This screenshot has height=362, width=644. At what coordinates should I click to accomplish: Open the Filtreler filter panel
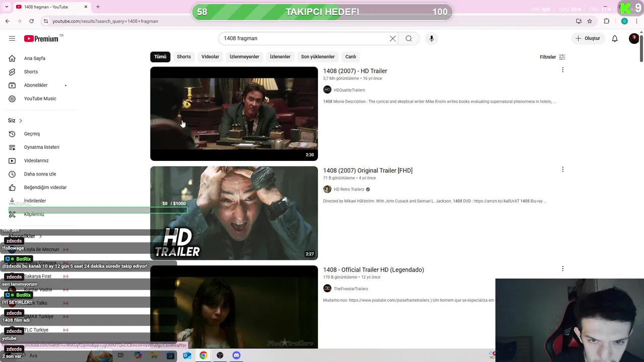(x=552, y=57)
